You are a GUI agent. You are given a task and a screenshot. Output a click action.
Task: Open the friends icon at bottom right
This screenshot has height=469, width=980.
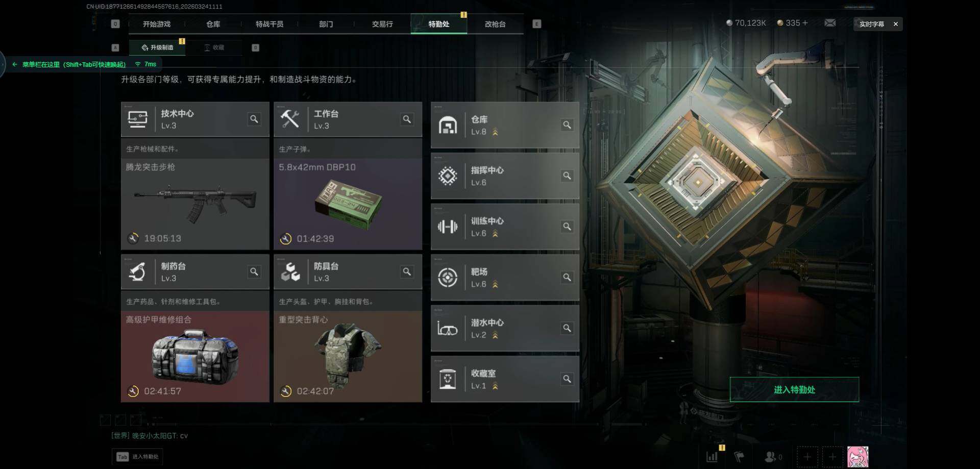pos(773,456)
